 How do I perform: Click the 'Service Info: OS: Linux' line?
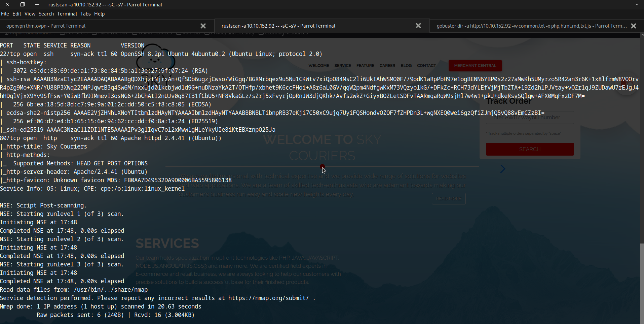pyautogui.click(x=92, y=189)
